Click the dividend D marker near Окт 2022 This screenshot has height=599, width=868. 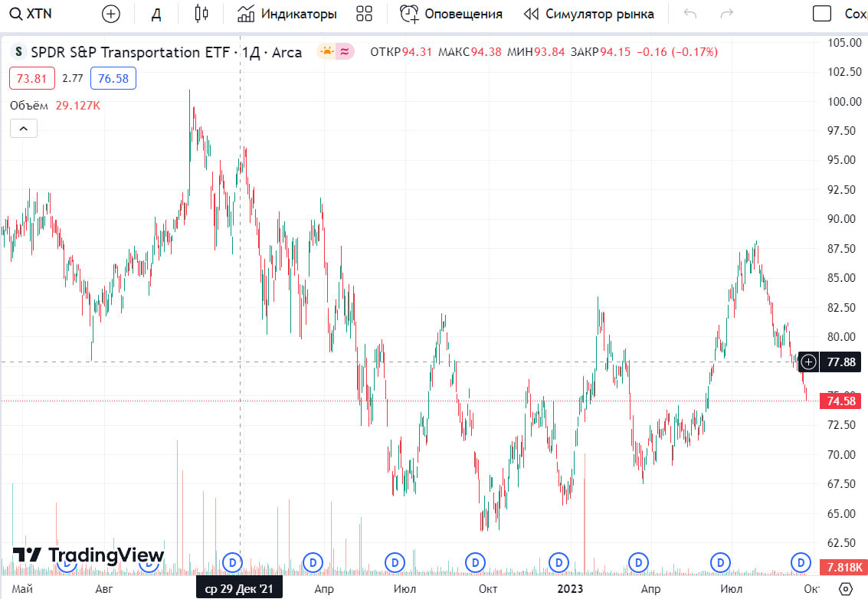click(475, 563)
